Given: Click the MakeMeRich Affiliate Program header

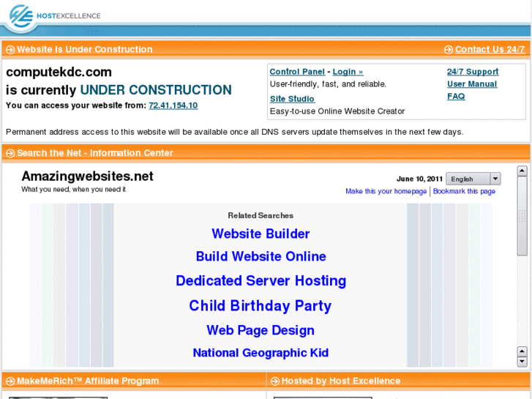Looking at the screenshot, I should pyautogui.click(x=88, y=381).
